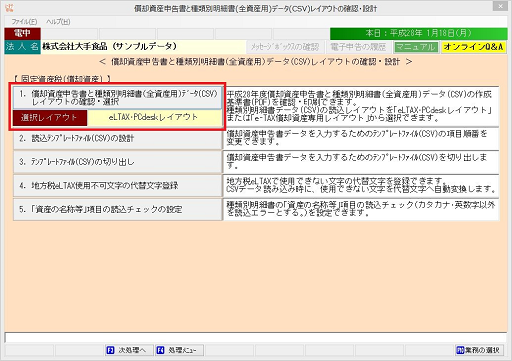The height and width of the screenshot is (361, 512).
Task: Click the description text for item 5
Action: point(361,209)
